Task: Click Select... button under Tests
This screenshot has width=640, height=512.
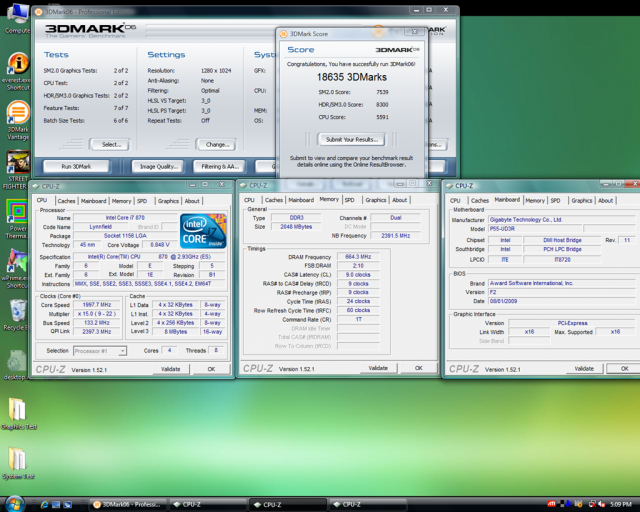Action: [110, 145]
